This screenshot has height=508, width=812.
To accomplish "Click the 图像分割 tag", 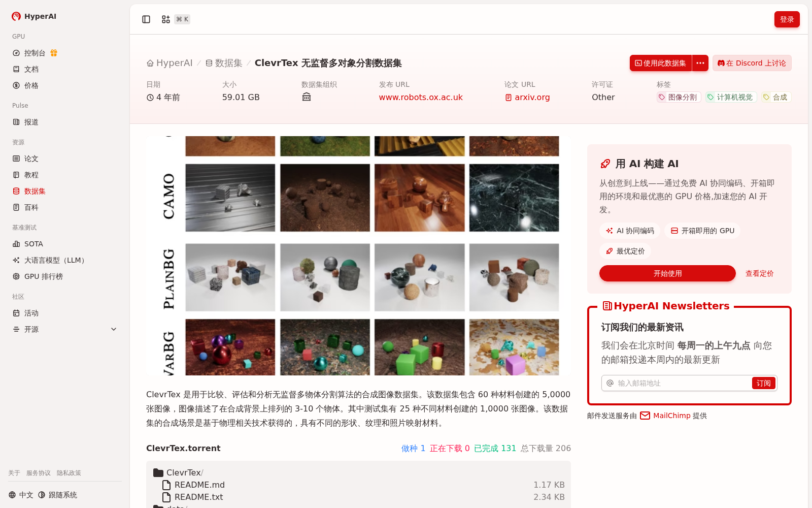I will click(679, 97).
